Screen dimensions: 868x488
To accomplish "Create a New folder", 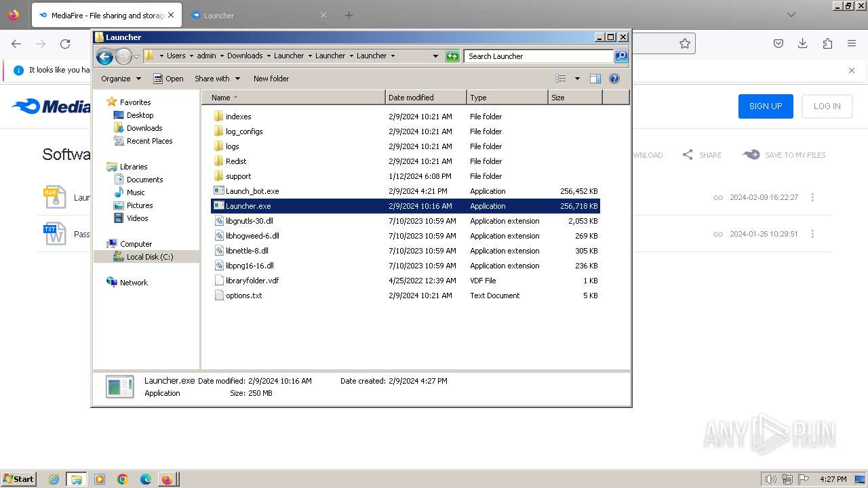I will pyautogui.click(x=271, y=79).
